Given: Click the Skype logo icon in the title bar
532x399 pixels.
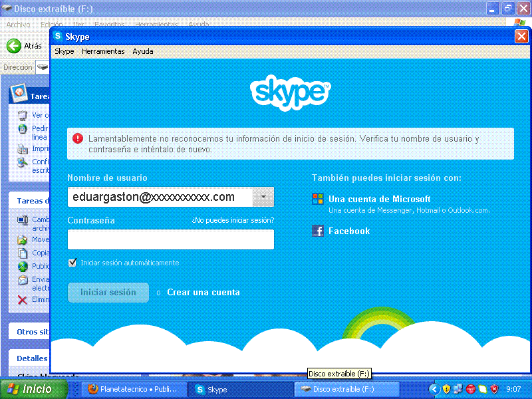Looking at the screenshot, I should (58, 36).
